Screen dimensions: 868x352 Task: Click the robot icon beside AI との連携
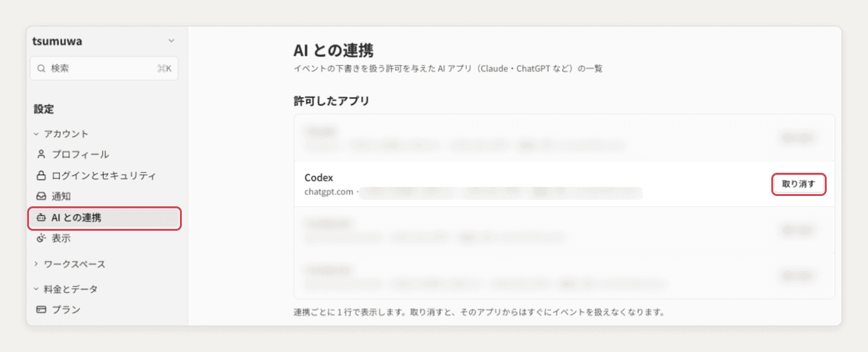coord(41,218)
